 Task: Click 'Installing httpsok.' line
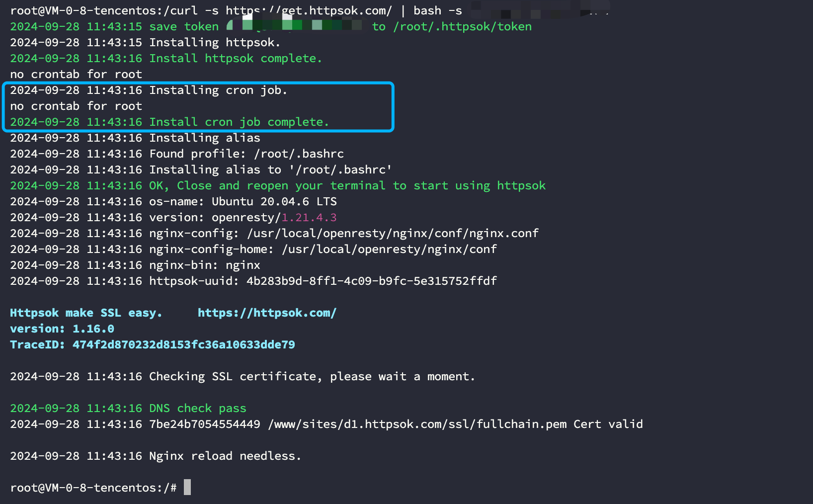pyautogui.click(x=145, y=42)
